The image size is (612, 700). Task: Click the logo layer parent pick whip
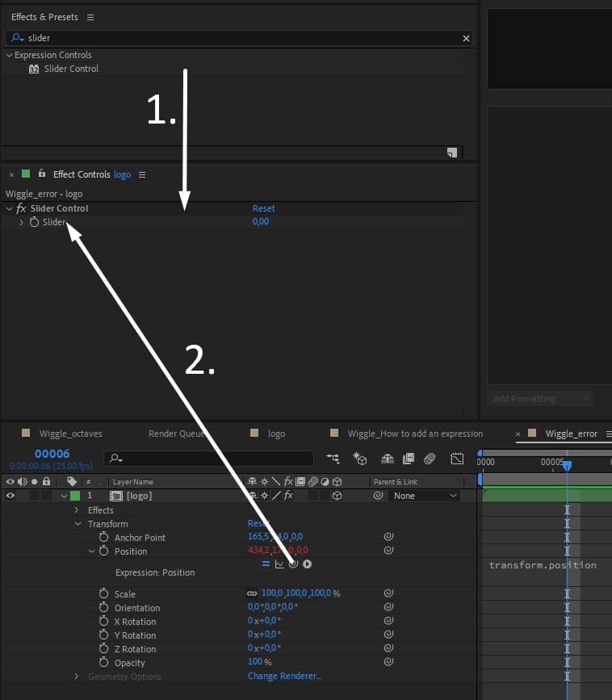pos(378,495)
